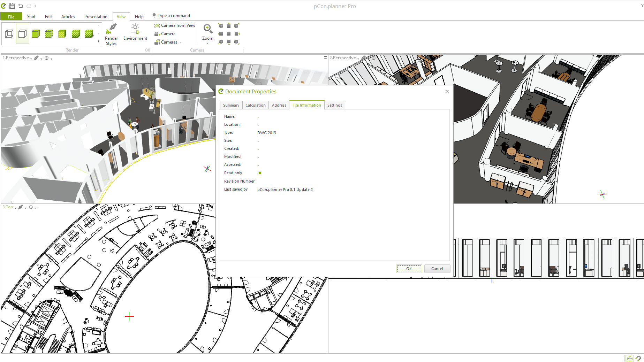The height and width of the screenshot is (362, 644).
Task: Open the Settings tab in Document Properties
Action: 335,105
